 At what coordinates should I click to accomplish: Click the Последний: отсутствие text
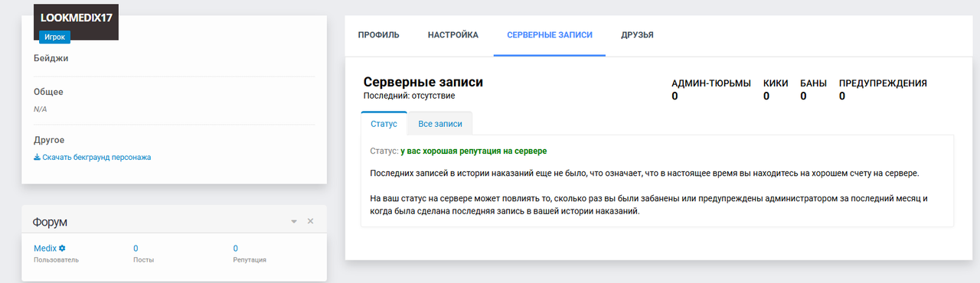point(409,96)
